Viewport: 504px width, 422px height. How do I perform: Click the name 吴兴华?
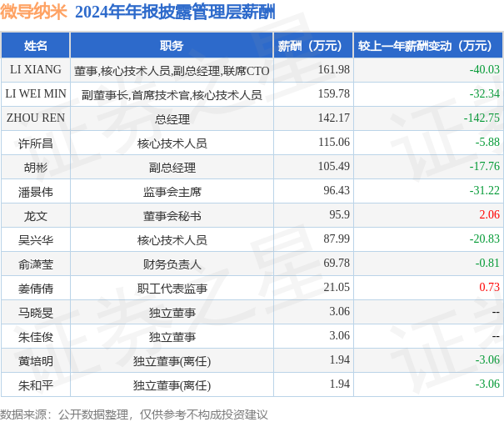[36, 240]
